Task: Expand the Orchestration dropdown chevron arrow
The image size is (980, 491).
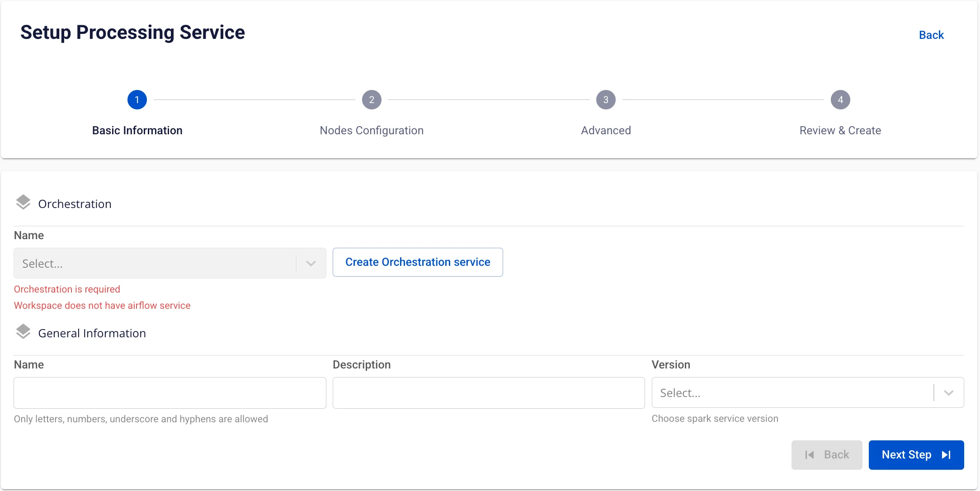Action: coord(311,264)
